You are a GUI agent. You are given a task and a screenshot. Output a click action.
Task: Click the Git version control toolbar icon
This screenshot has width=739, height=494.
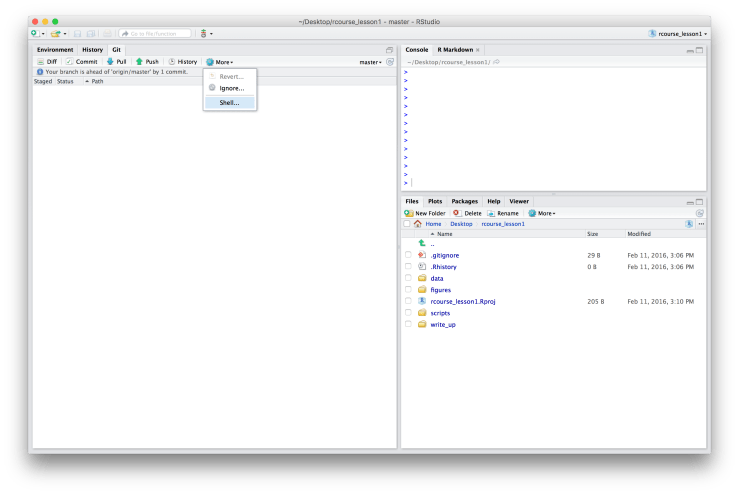(x=204, y=33)
